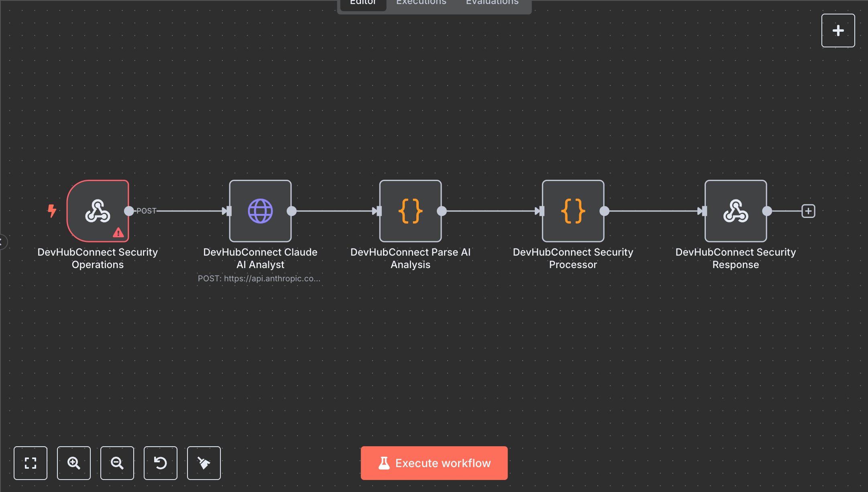Zoom out on the workflow canvas

click(x=117, y=463)
